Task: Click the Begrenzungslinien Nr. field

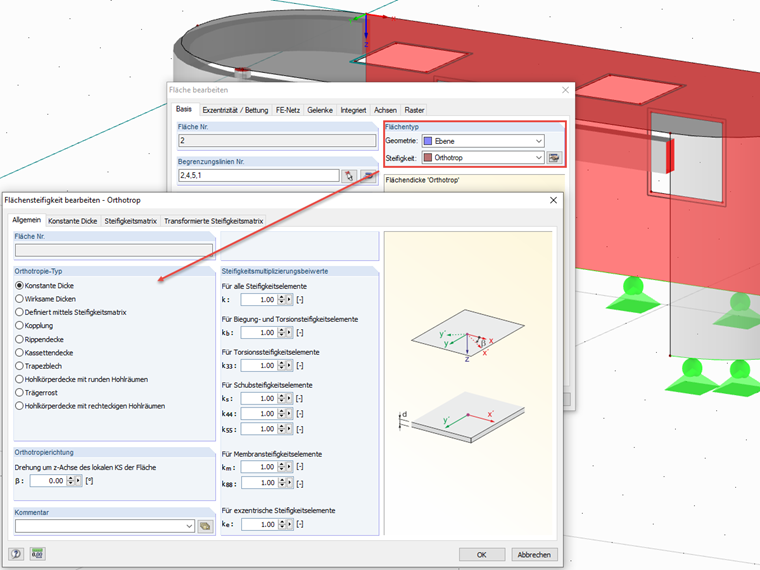Action: [x=259, y=175]
